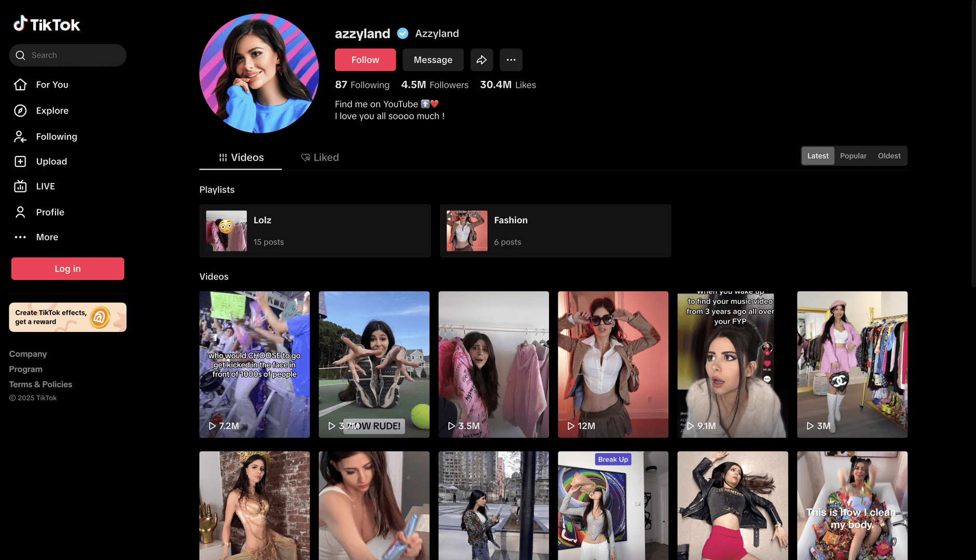Click the share arrow icon on profile
Image resolution: width=976 pixels, height=560 pixels.
[x=482, y=60]
